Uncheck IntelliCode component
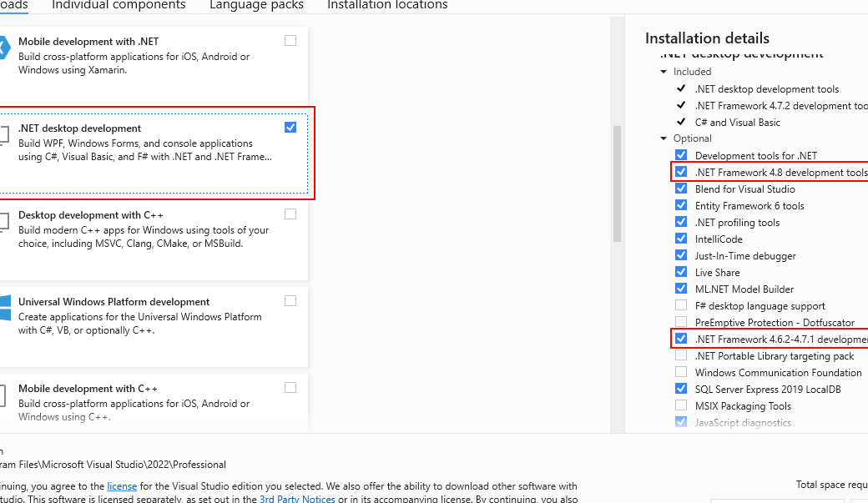868x503 pixels. (x=681, y=238)
